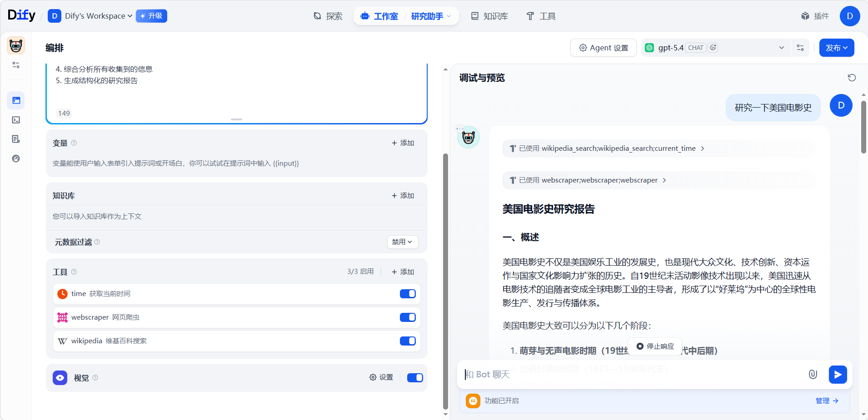
Task: Click the restart conversation refresh icon
Action: point(852,78)
